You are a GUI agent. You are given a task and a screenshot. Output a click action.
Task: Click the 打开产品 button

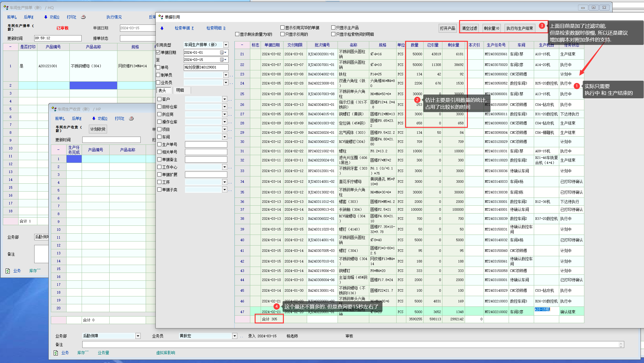click(447, 28)
